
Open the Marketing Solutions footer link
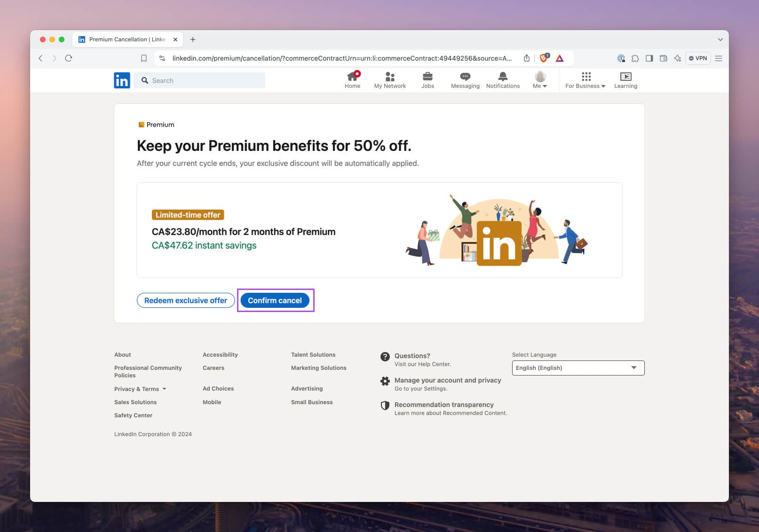pos(319,368)
